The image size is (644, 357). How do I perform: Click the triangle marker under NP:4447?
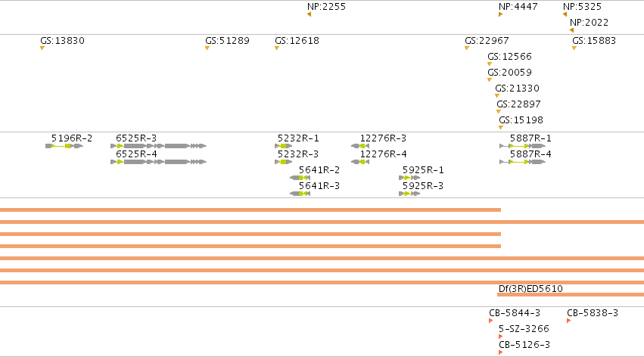point(501,14)
